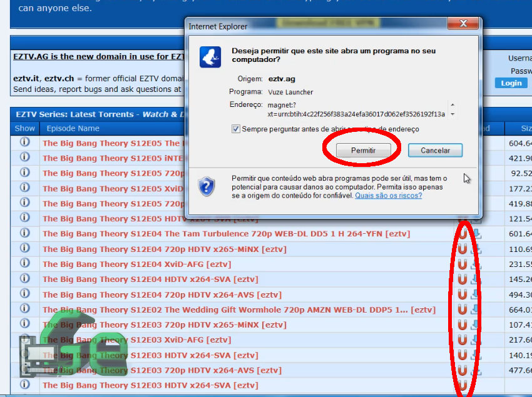This screenshot has height=397, width=532.
Task: Open the S12E03 XviD-AFG episode link
Action: (137, 339)
